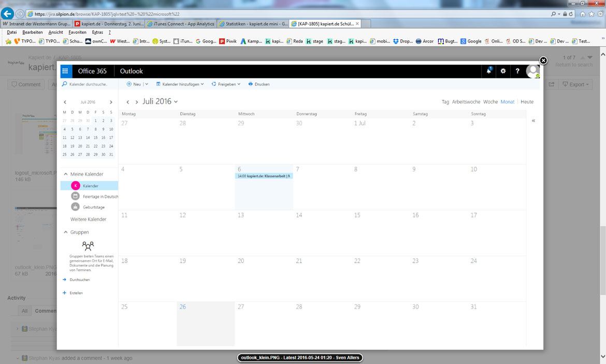Open the Office 365 app launcher grid
Image resolution: width=606 pixels, height=364 pixels.
pyautogui.click(x=65, y=71)
